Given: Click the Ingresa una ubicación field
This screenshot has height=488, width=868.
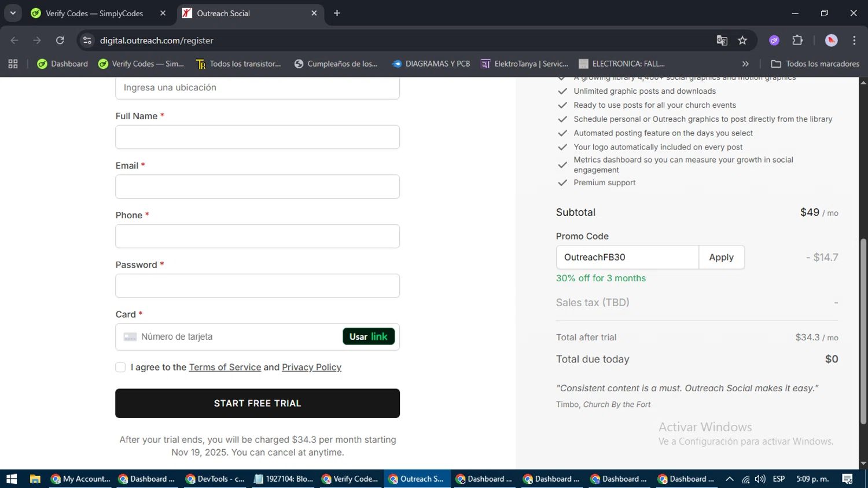Looking at the screenshot, I should coord(258,88).
